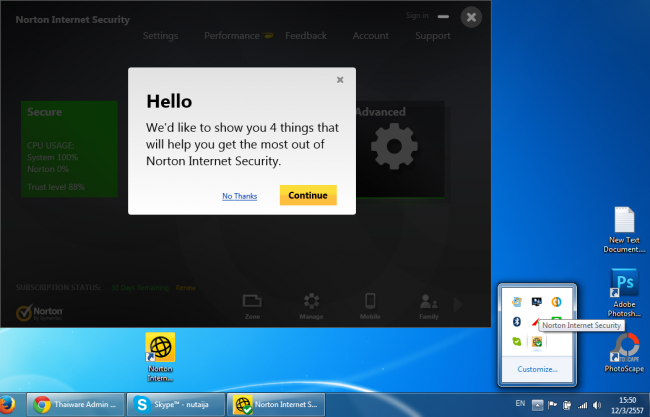Open the Manage gear icon
This screenshot has width=650, height=417.
coord(311,306)
